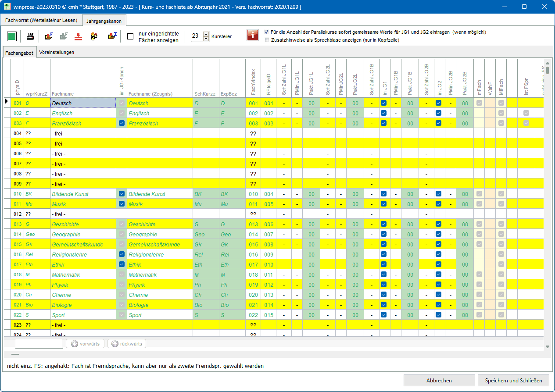Image resolution: width=555 pixels, height=392 pixels.
Task: Enable 'nur eingerichtete Fächer anzeigen' checkbox
Action: (x=130, y=36)
